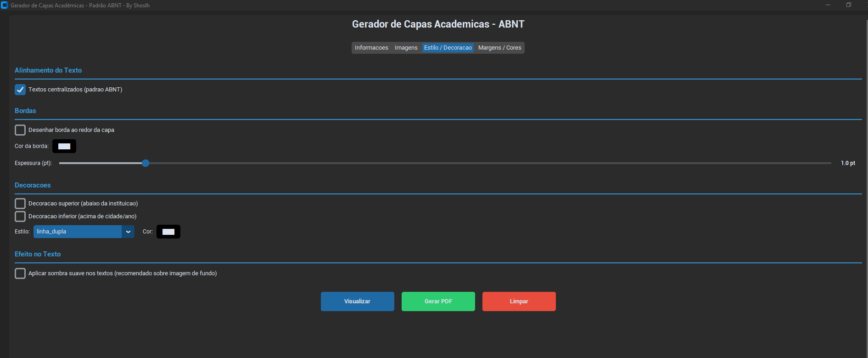Open the Estilo dropdown arrow
This screenshot has height=358, width=868.
pos(128,232)
